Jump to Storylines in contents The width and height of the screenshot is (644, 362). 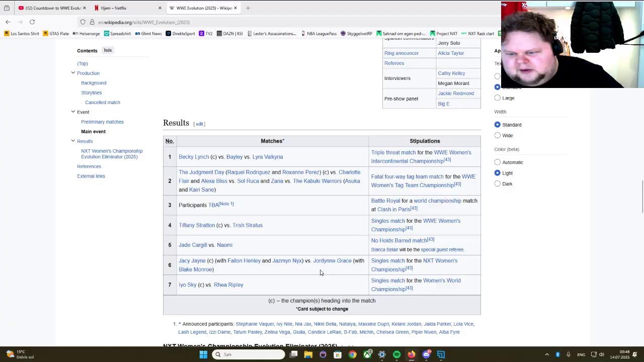tap(91, 93)
